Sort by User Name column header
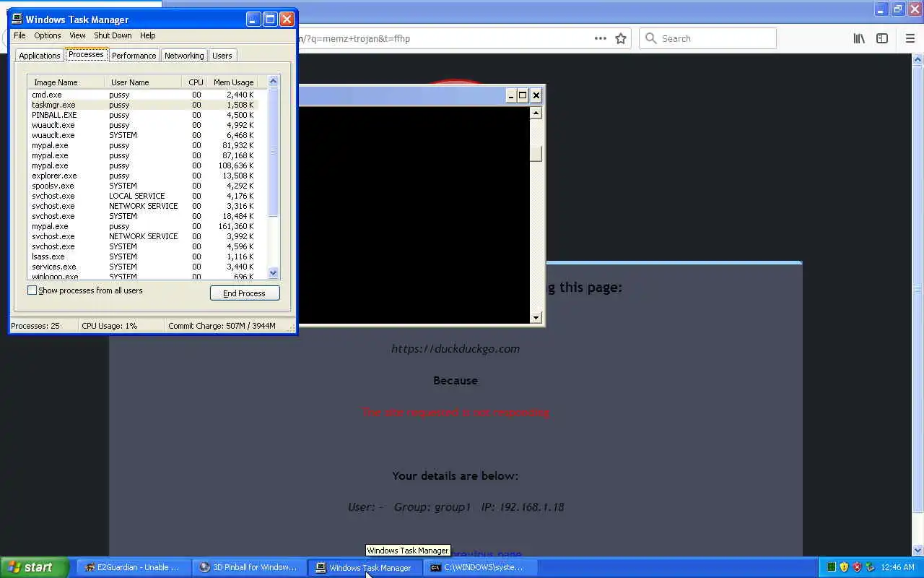Screen dimensions: 924x578 pyautogui.click(x=143, y=82)
